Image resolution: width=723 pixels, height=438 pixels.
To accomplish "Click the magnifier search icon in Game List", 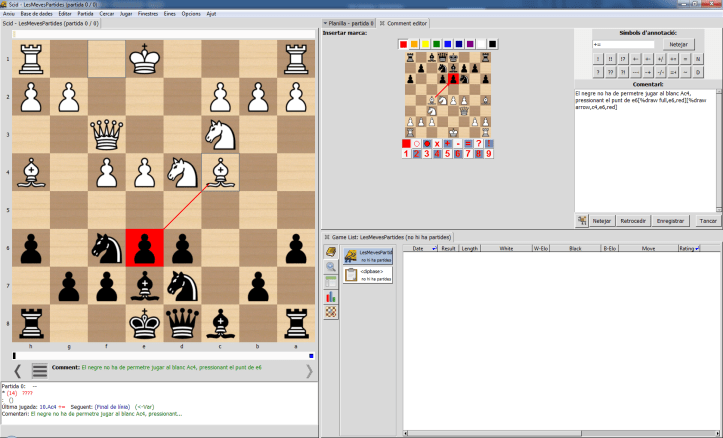I will [331, 267].
